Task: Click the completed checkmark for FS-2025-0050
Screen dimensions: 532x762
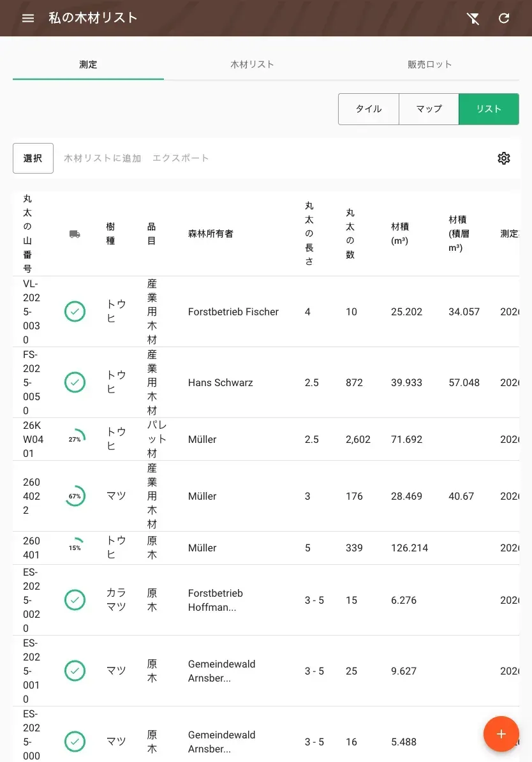Action: 75,382
